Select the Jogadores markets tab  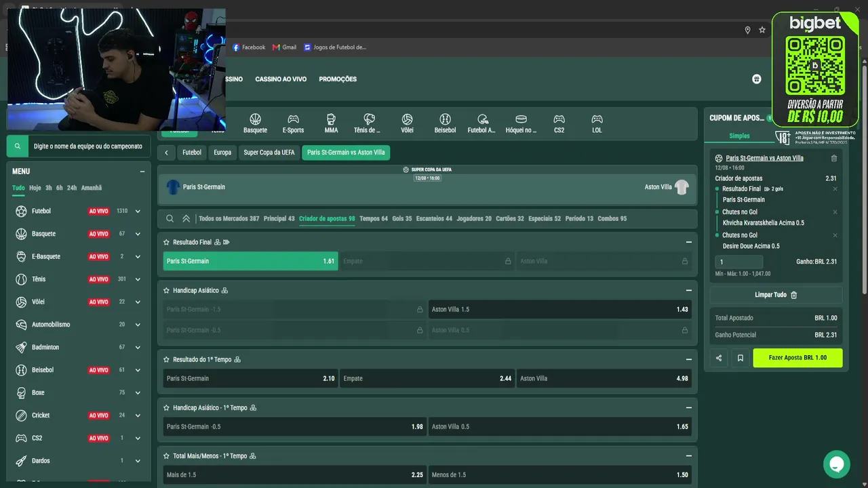click(474, 219)
